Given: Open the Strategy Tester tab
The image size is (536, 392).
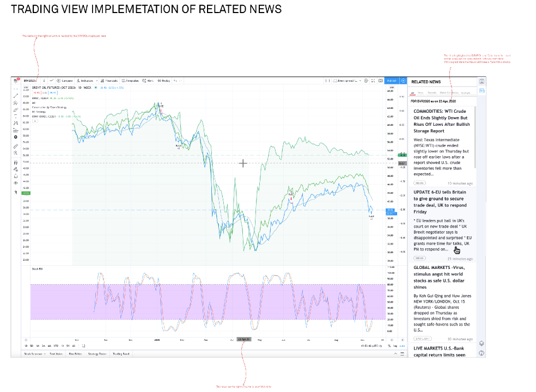Looking at the screenshot, I should [x=97, y=354].
